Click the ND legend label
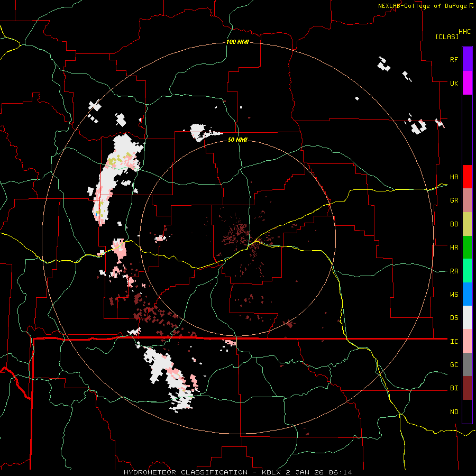Viewport: 476px width, 476px height. pyautogui.click(x=454, y=412)
